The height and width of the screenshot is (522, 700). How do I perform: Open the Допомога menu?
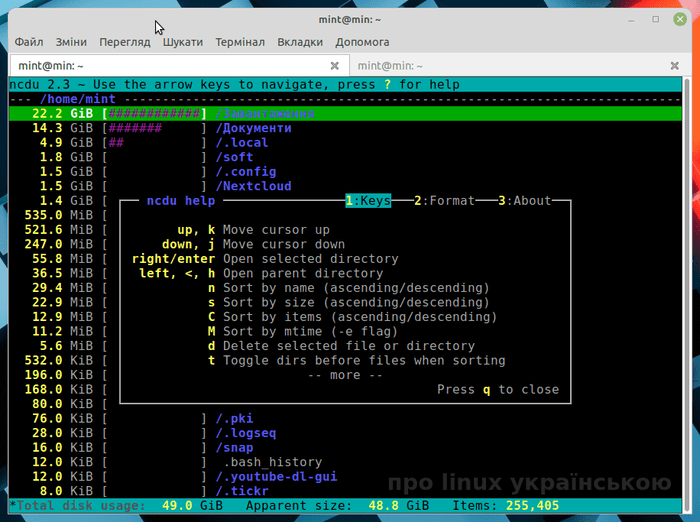point(362,42)
